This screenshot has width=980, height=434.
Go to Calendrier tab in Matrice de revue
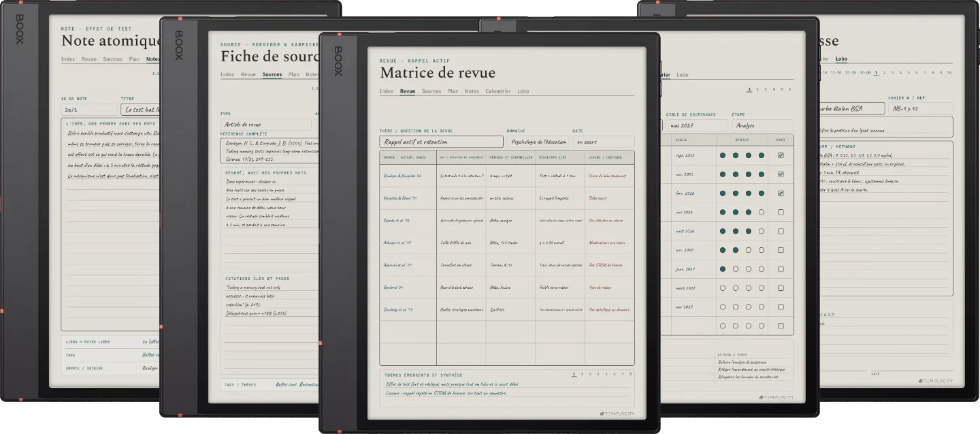click(498, 91)
